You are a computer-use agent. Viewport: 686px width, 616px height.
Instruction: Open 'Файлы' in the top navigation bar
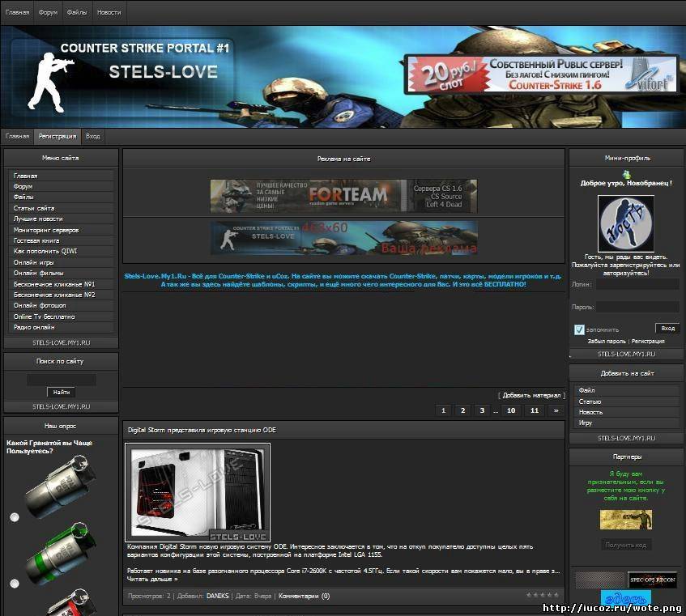[x=77, y=13]
